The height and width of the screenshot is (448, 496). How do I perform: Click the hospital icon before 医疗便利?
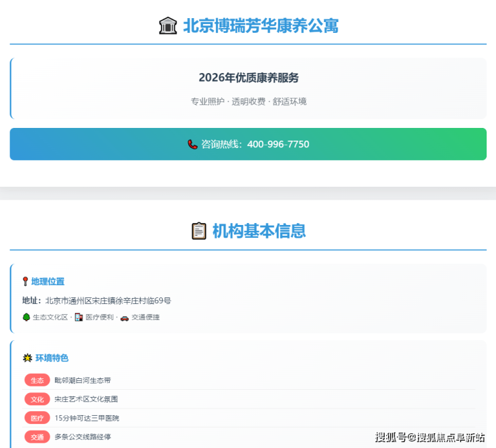(x=78, y=317)
